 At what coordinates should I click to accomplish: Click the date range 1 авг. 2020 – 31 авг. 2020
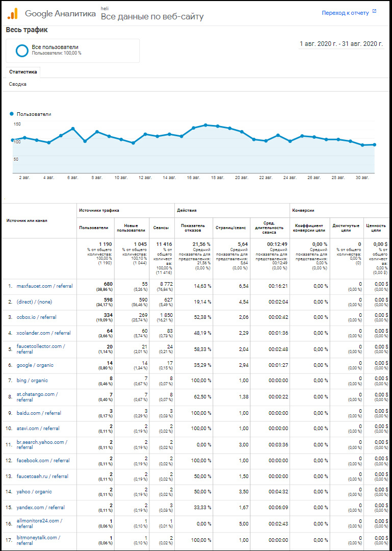[x=341, y=44]
